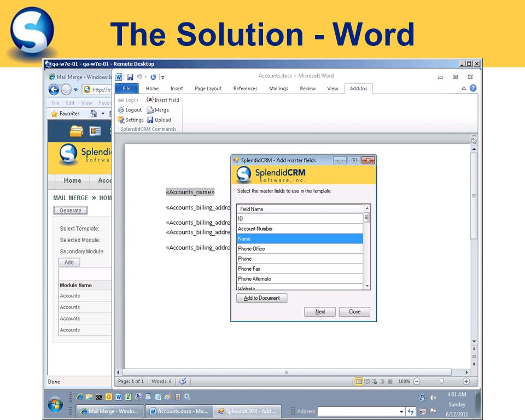Switch to Outline view
This screenshot has height=420, width=525.
point(382,381)
